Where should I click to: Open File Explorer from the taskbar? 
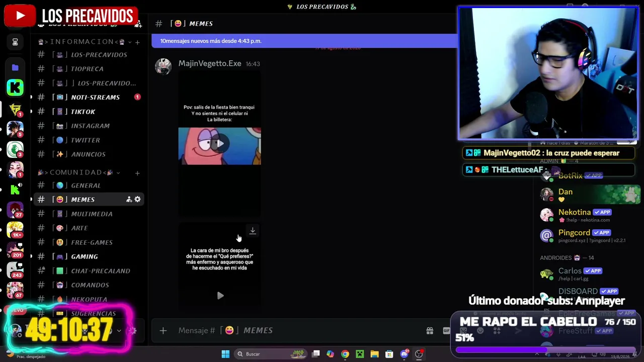374,354
